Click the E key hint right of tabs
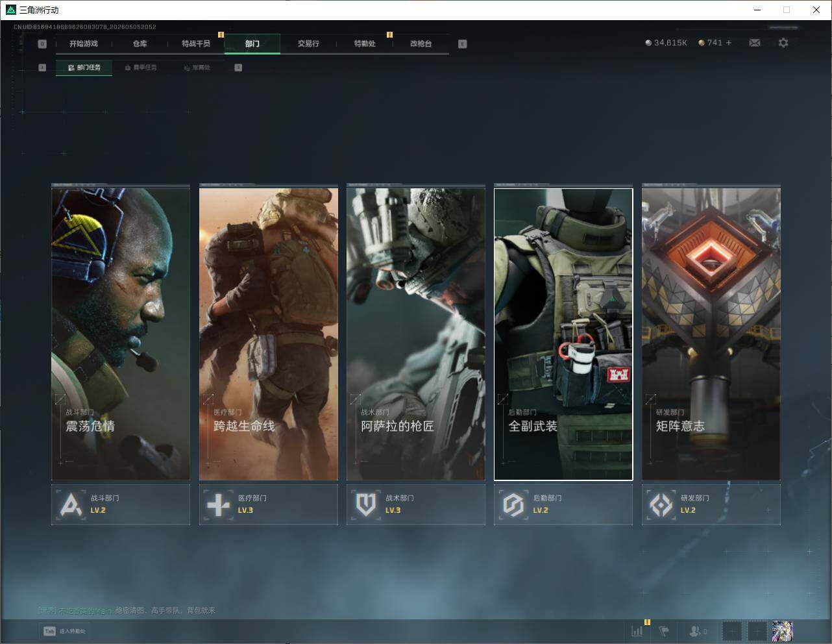 pyautogui.click(x=462, y=44)
